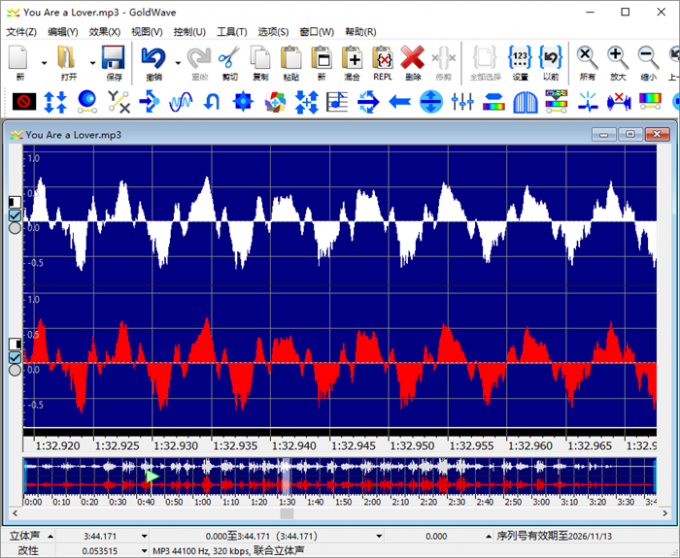This screenshot has width=680, height=558.
Task: Click the Zoom Out (缩小) magnifier icon
Action: tap(648, 58)
